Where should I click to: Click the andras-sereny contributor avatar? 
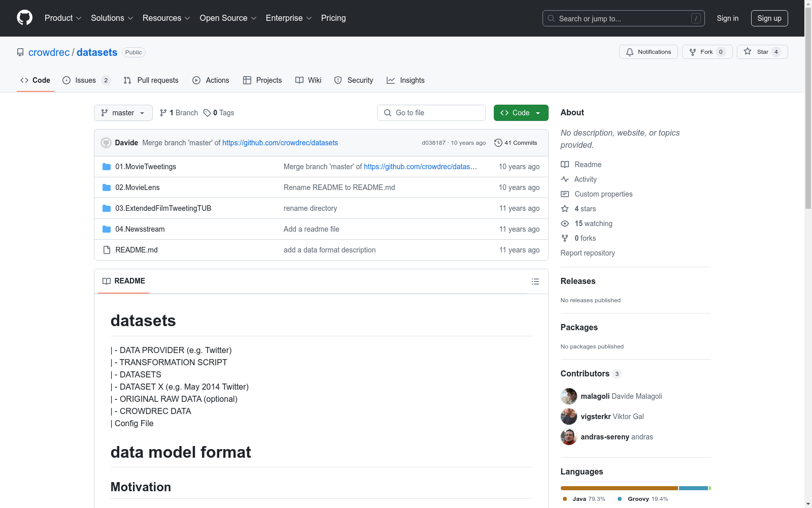[x=569, y=437]
